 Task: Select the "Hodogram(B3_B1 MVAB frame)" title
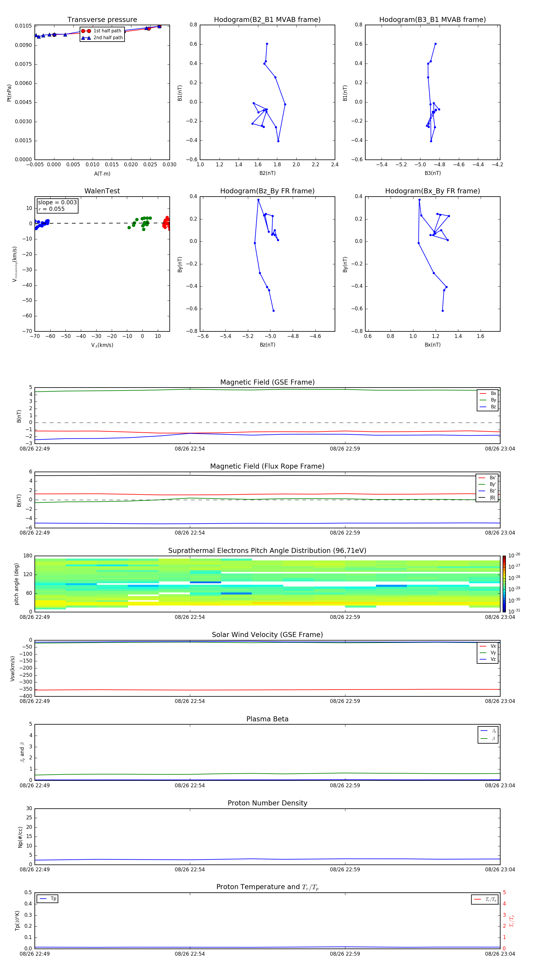[x=432, y=20]
